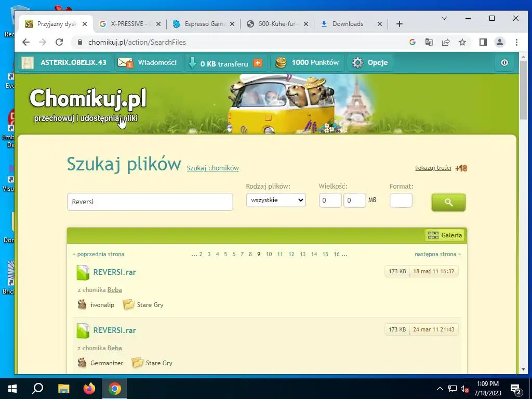Open Chrome profile avatar icon
This screenshot has width=532, height=399.
click(499, 42)
